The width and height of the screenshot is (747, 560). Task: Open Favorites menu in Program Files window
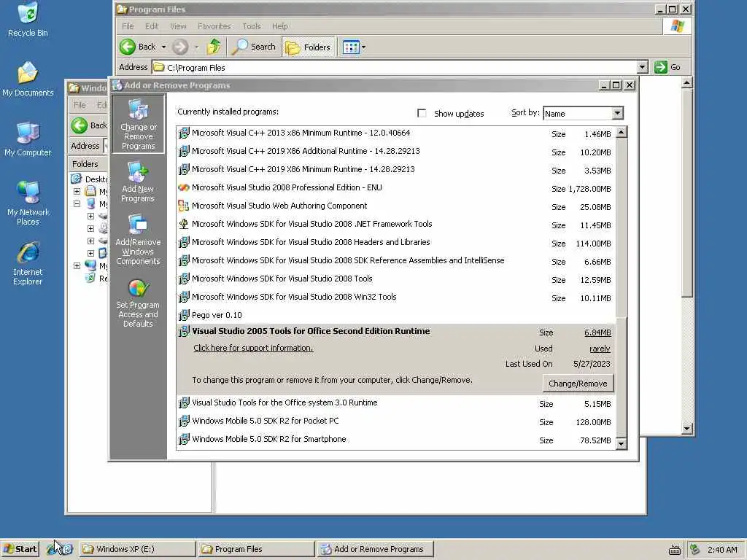pos(214,26)
